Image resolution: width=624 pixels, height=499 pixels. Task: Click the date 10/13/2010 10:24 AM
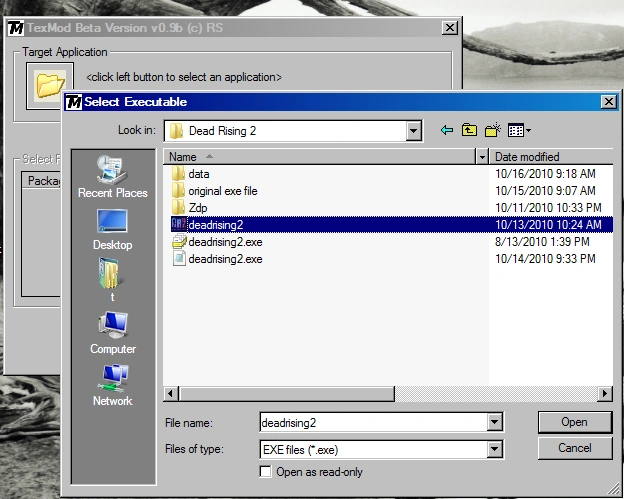click(548, 224)
